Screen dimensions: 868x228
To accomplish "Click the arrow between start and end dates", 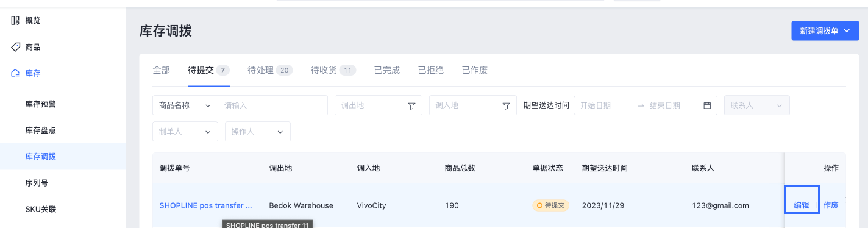I will [640, 105].
